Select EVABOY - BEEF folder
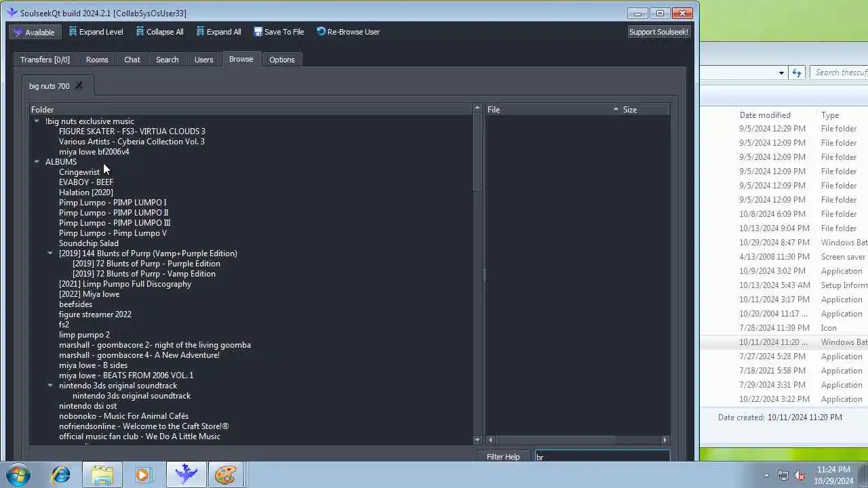The width and height of the screenshot is (868, 488). (86, 182)
